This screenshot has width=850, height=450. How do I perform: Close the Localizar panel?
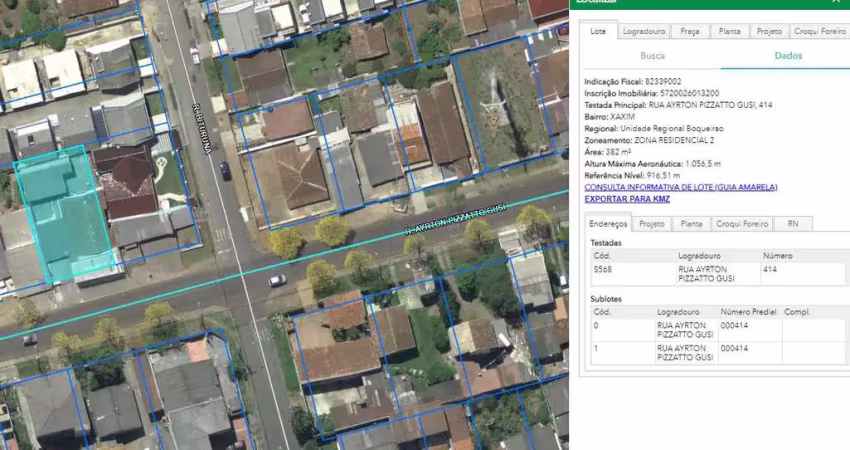[836, 2]
